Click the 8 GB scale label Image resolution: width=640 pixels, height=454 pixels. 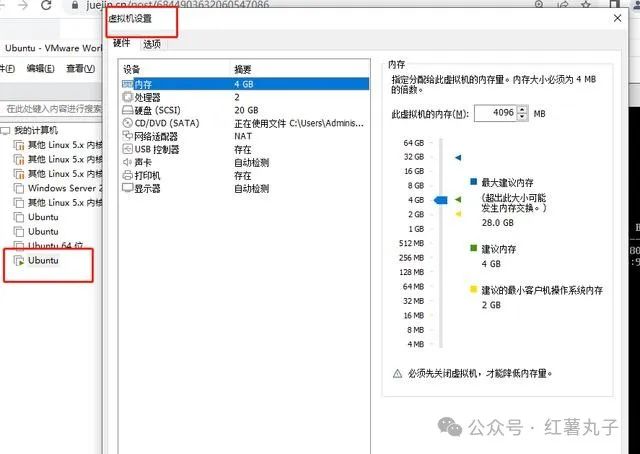(x=416, y=185)
